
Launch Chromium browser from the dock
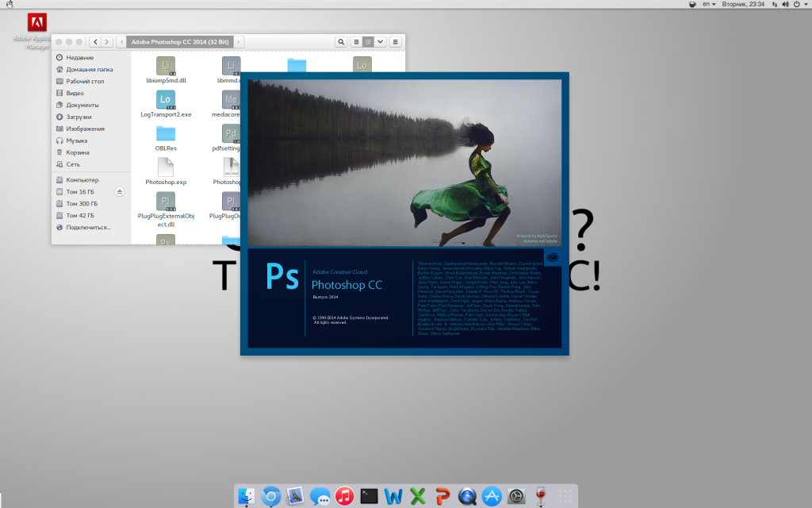tap(271, 497)
